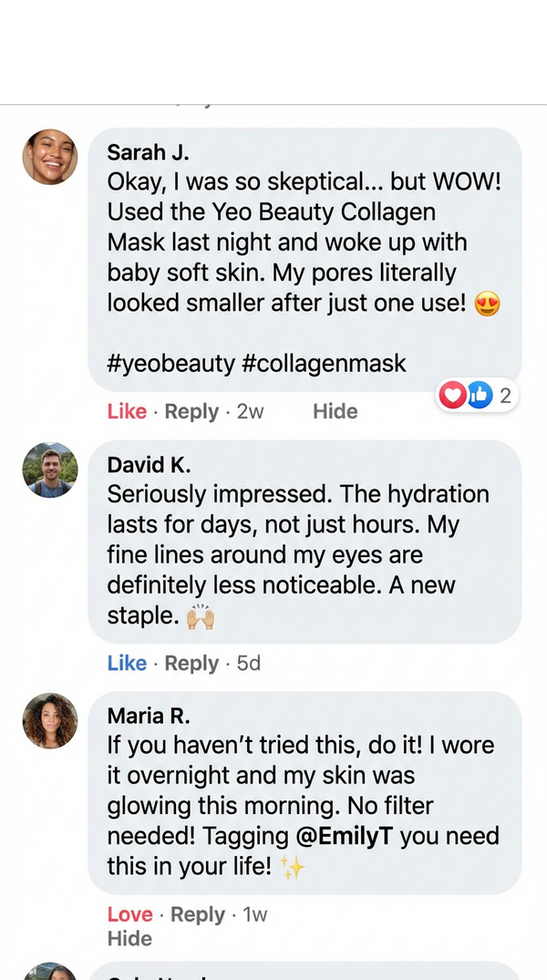Open Maria R.'s profile picture
This screenshot has height=980, width=547.
[50, 721]
